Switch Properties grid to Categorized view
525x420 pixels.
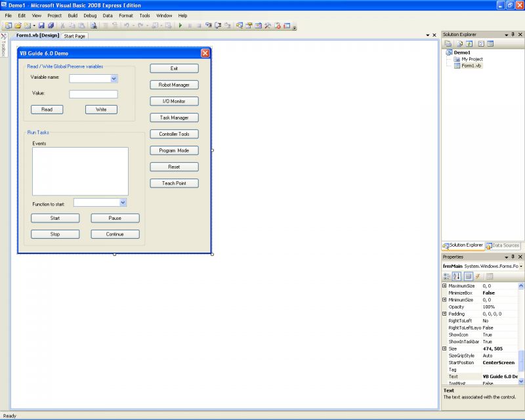tap(447, 276)
